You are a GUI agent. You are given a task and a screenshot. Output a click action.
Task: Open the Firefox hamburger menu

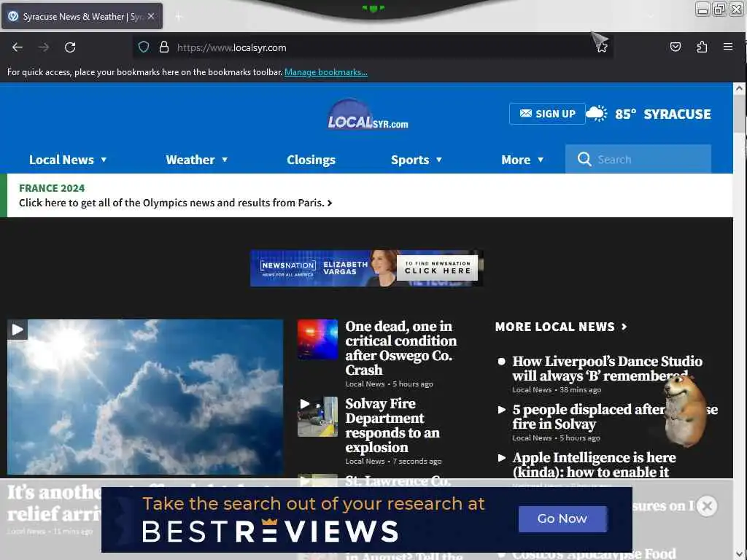728,47
